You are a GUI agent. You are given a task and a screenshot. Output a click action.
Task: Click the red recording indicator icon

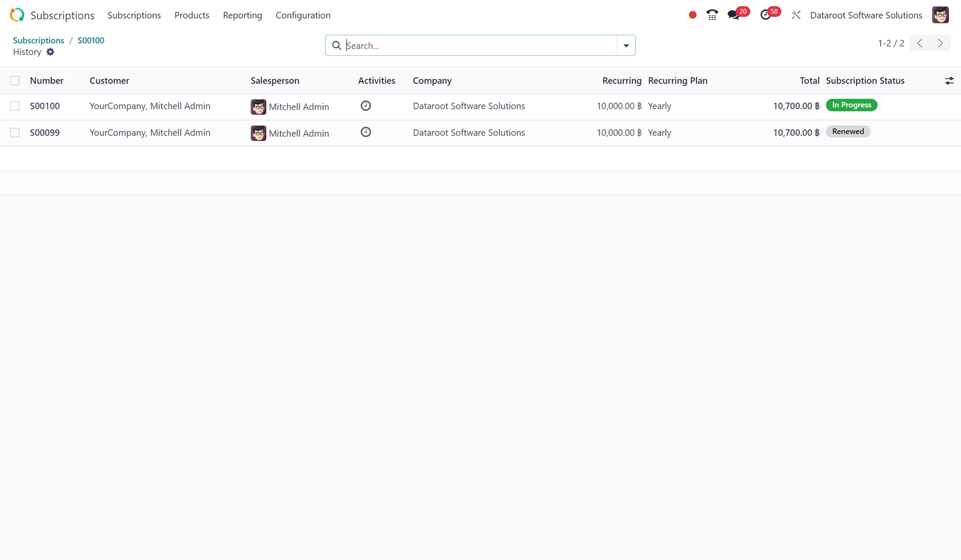click(x=693, y=15)
